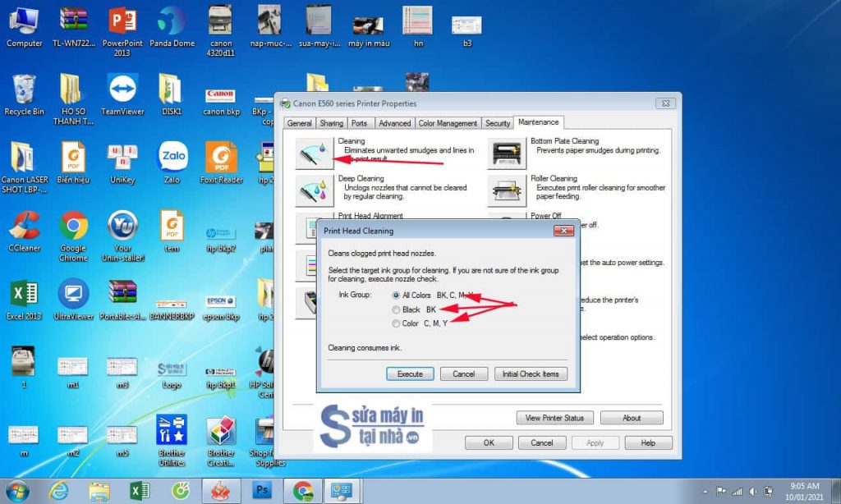Viewport: 841px width, 504px height.
Task: Click the Maintenance tab
Action: pyautogui.click(x=539, y=122)
